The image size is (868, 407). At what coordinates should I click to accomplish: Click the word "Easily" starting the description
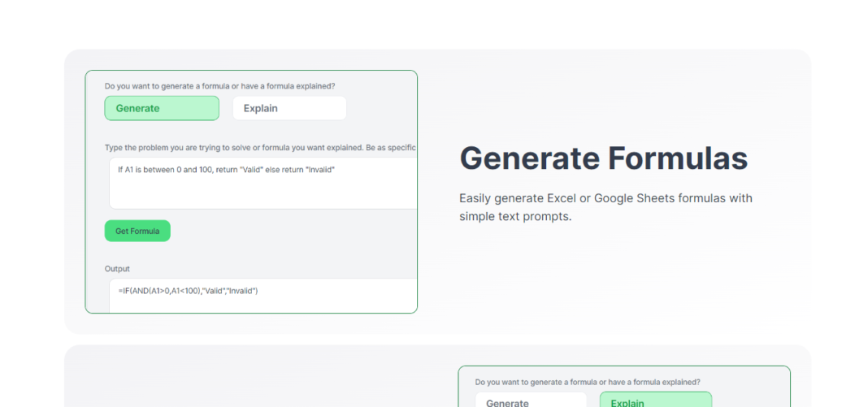[x=476, y=198]
